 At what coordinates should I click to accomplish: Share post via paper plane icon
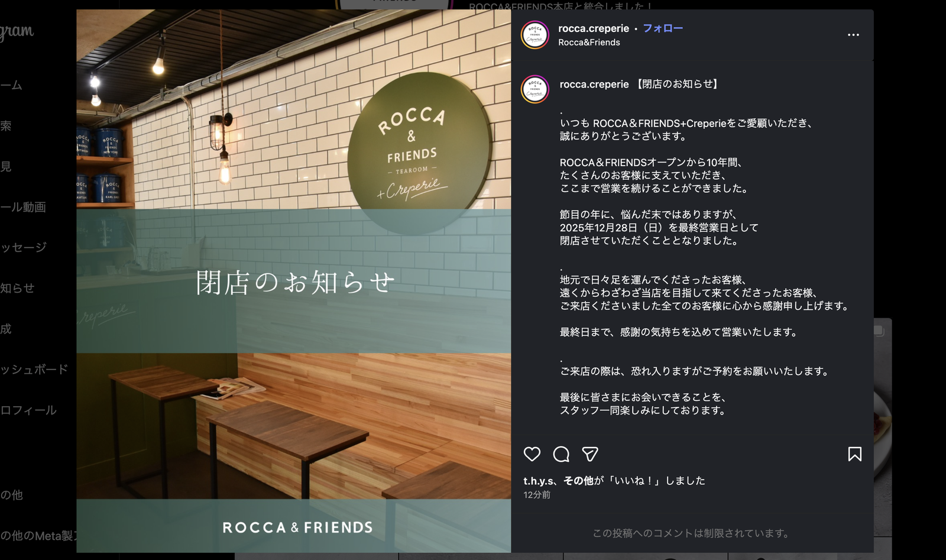(x=590, y=454)
